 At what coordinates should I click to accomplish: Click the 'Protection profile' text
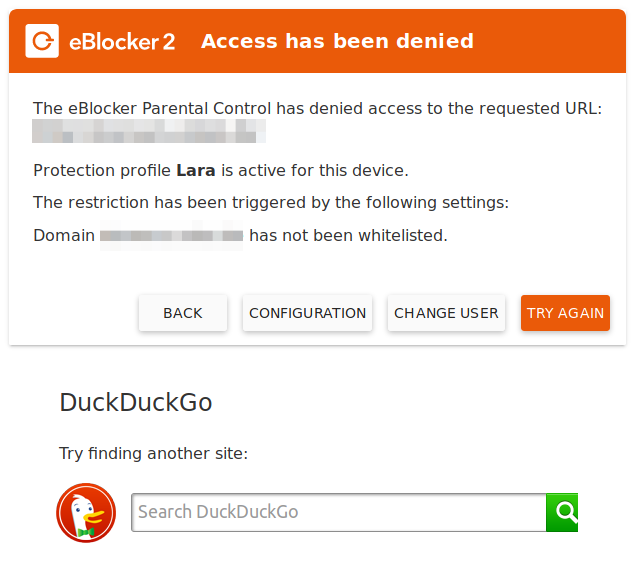pos(102,170)
